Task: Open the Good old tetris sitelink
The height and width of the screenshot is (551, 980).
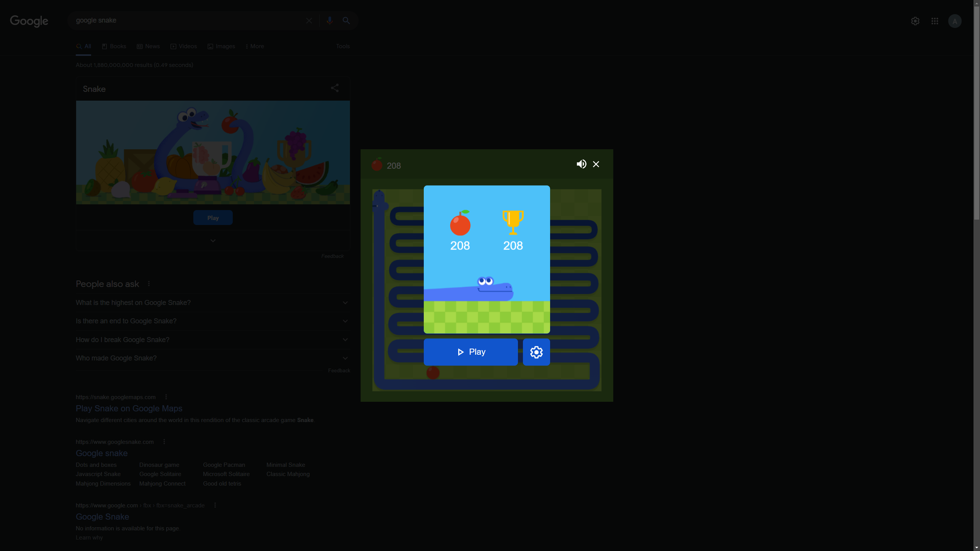Action: pyautogui.click(x=222, y=484)
